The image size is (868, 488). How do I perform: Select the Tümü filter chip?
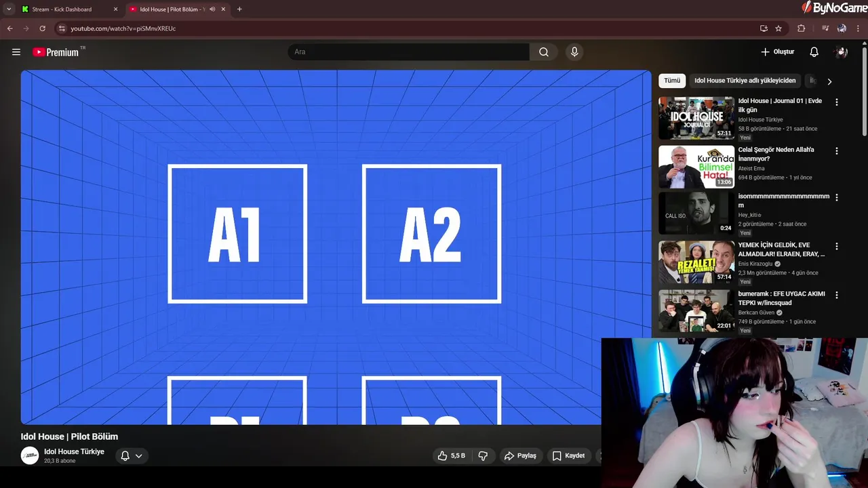point(672,81)
